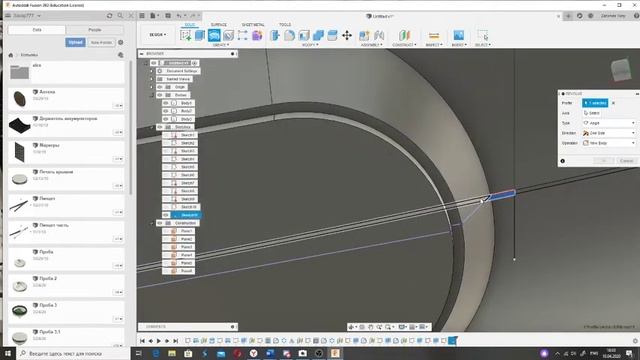Switch to the People tab in data panel
The height and width of the screenshot is (360, 640).
95,30
